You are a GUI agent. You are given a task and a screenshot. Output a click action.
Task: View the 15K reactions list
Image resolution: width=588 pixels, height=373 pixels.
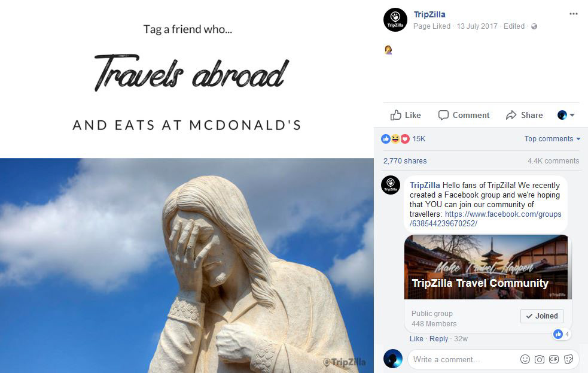click(403, 139)
